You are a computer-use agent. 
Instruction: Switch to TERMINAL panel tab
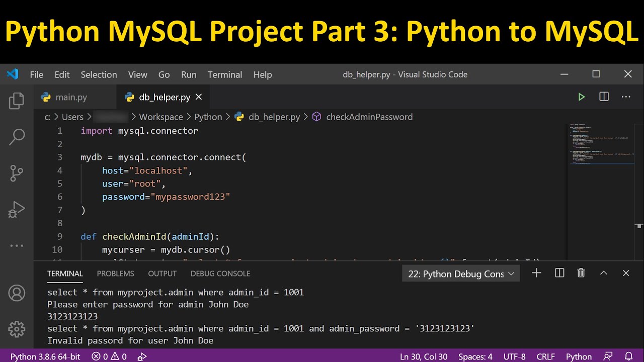(65, 274)
